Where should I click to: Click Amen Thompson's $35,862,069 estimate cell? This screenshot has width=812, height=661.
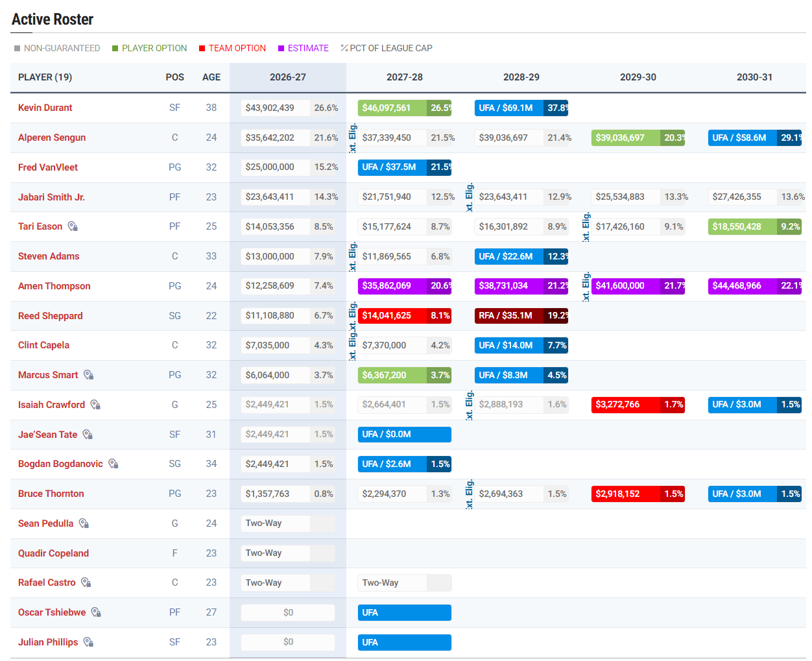(405, 286)
